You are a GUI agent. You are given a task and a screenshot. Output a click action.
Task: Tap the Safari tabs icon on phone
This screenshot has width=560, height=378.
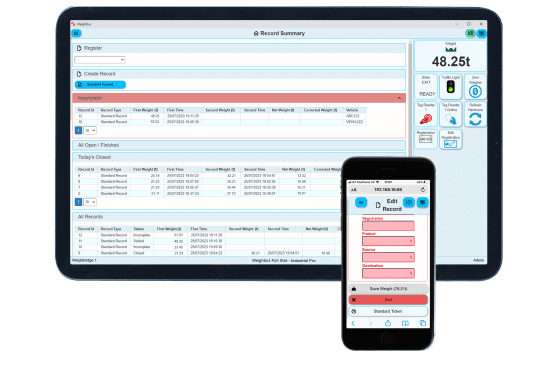point(422,323)
